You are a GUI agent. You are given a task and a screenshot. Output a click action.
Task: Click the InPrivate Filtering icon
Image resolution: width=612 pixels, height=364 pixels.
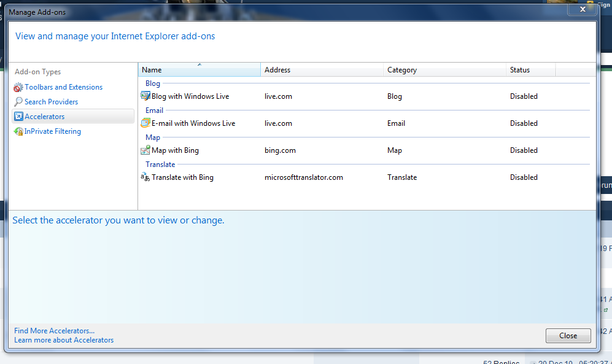point(18,131)
